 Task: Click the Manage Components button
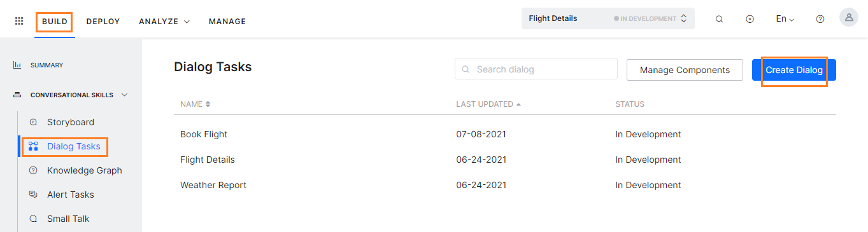[685, 70]
